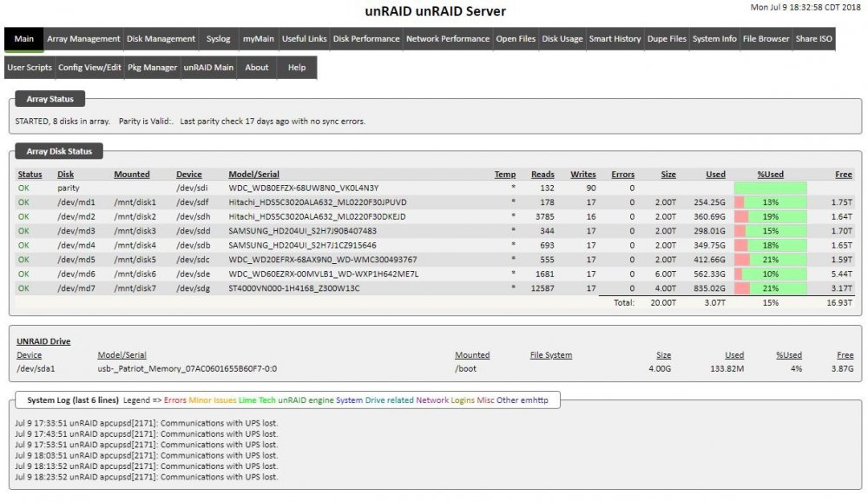Screen dimensions: 868x502
Task: Click the 19% usage bar for /dev/md2
Action: click(x=770, y=216)
